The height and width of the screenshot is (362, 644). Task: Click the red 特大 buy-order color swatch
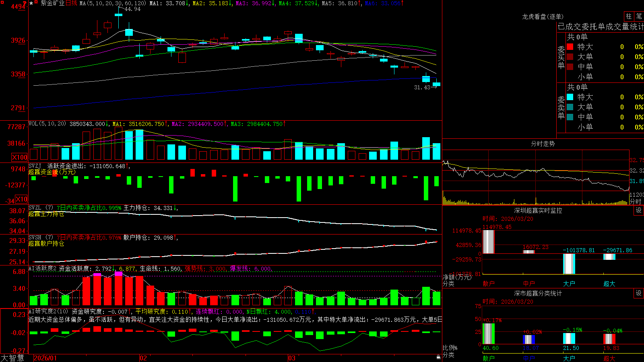[x=570, y=47]
